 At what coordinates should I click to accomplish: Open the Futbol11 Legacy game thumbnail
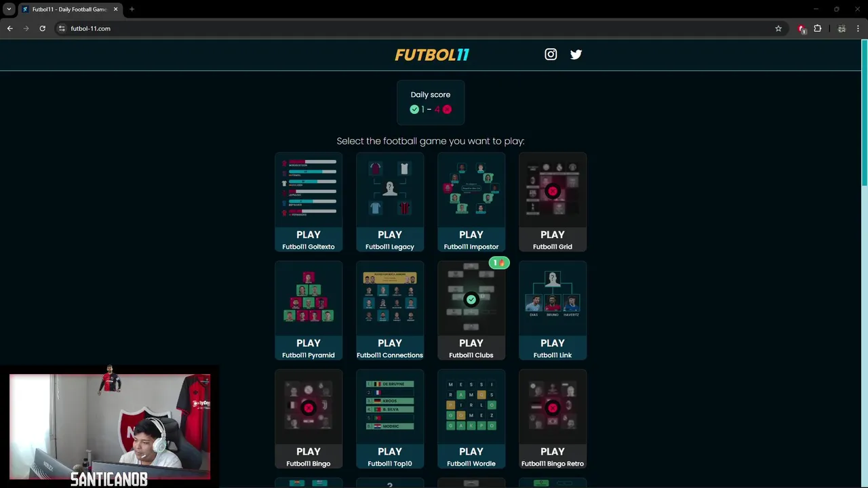click(x=390, y=189)
